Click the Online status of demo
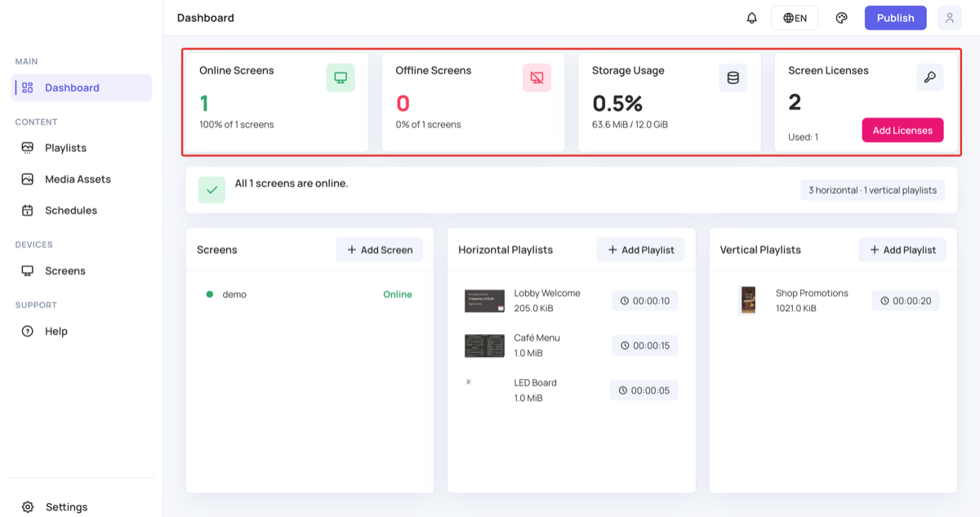This screenshot has height=517, width=980. coord(398,294)
